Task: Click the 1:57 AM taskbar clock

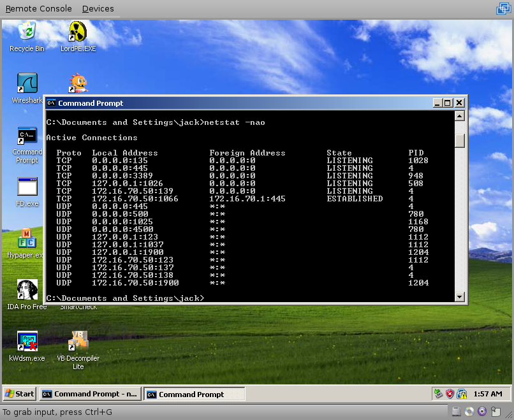Action: [488, 394]
